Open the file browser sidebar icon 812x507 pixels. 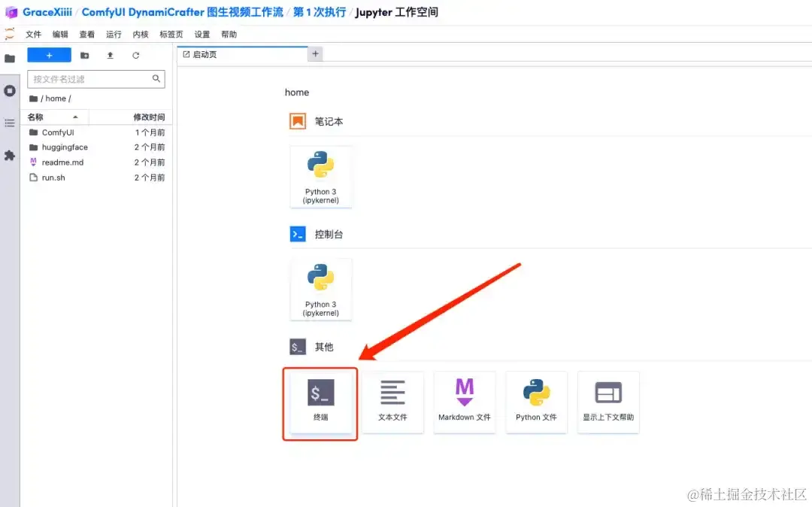click(9, 59)
